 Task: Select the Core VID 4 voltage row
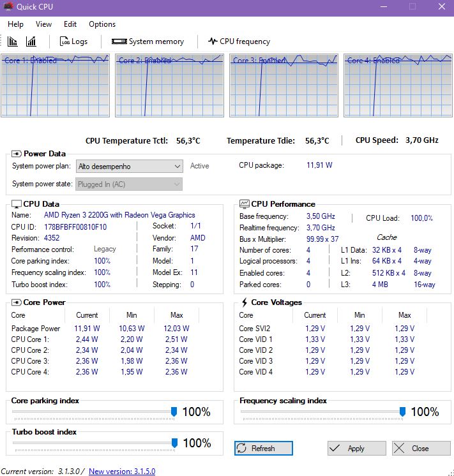[327, 372]
